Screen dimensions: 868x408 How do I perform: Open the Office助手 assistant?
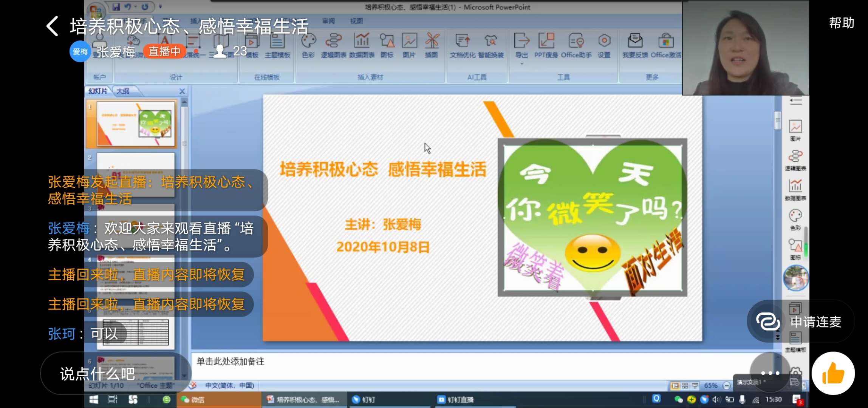click(576, 45)
